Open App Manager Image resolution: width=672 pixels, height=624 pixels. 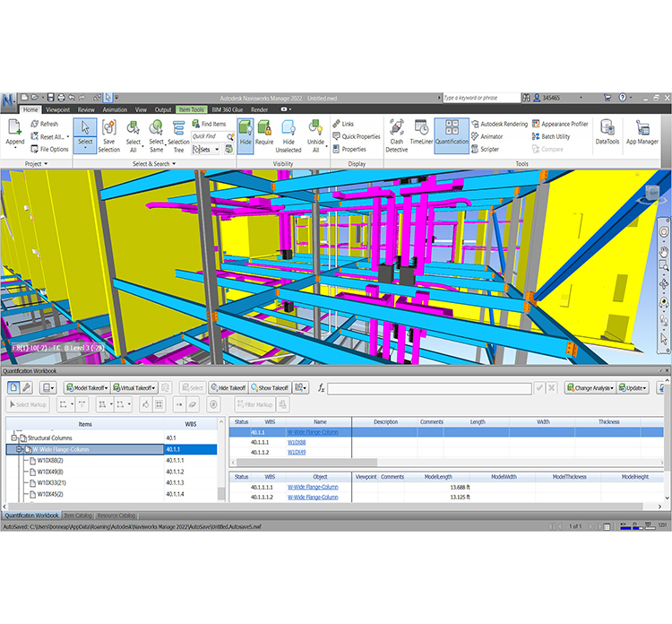642,133
